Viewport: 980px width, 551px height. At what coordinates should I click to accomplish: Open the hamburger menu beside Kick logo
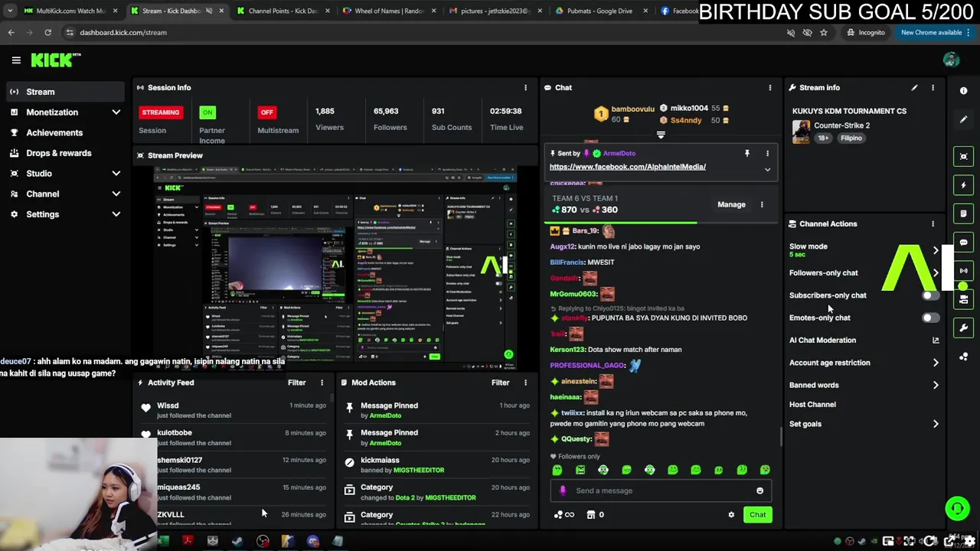[x=16, y=60]
